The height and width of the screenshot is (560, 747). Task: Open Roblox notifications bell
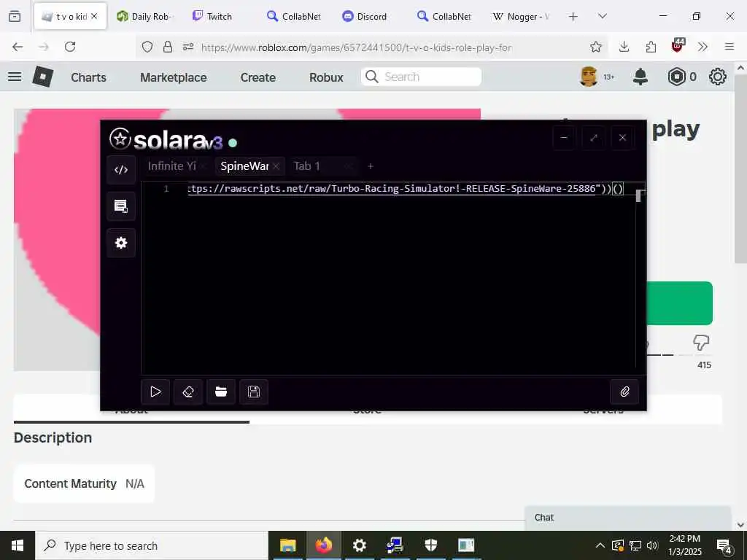pos(640,77)
